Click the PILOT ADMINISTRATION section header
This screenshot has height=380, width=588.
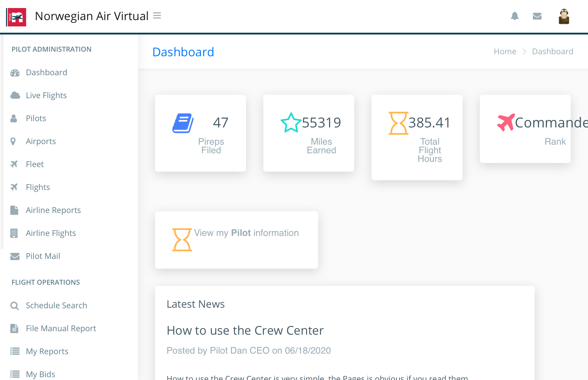pyautogui.click(x=51, y=49)
